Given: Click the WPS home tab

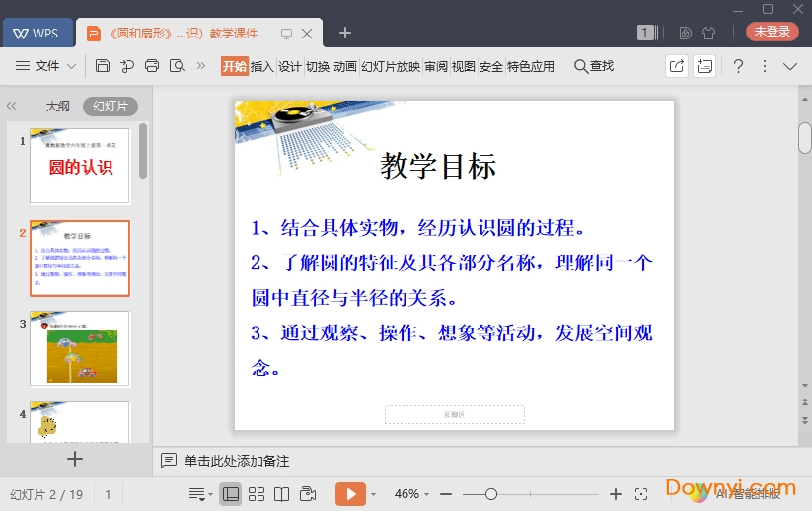Looking at the screenshot, I should 37,33.
